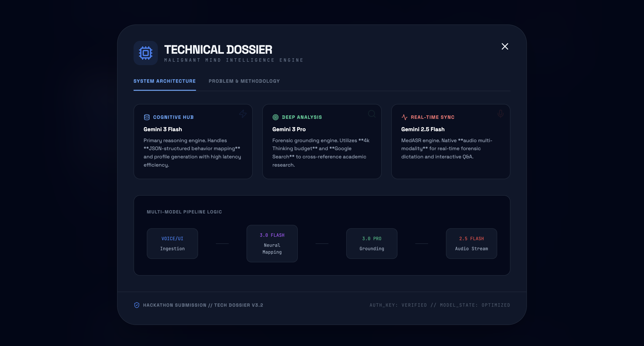The height and width of the screenshot is (346, 644).
Task: Click the database icon next to Cognitive Hub
Action: coord(147,117)
